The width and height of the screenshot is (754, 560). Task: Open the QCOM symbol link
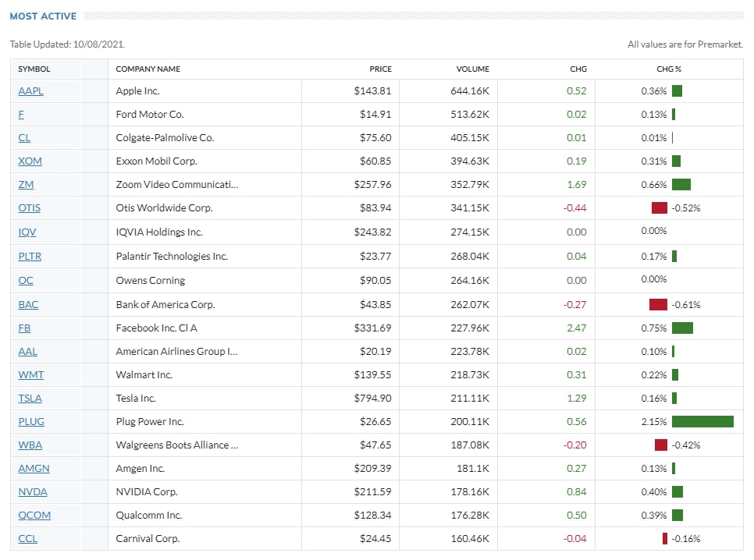(x=34, y=516)
